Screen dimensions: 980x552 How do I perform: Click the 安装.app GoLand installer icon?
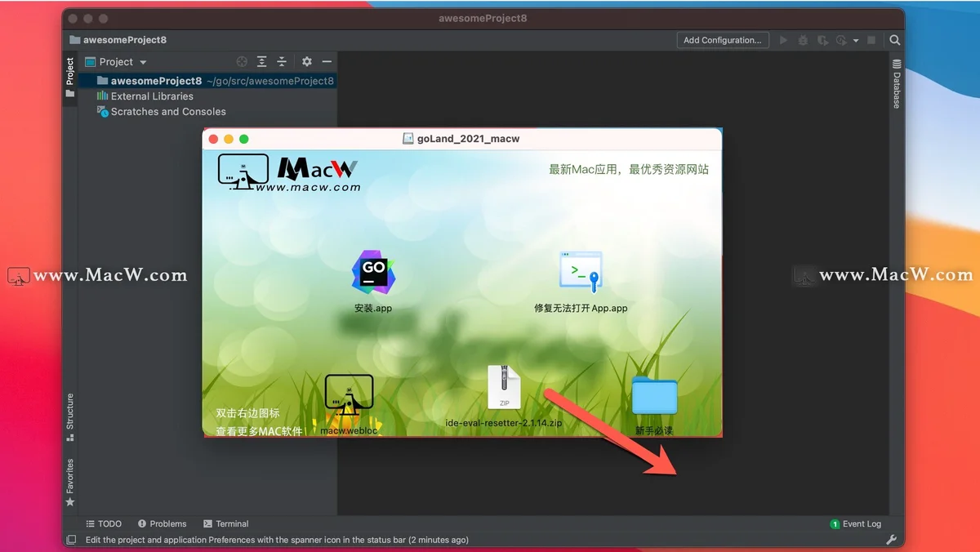[373, 273]
